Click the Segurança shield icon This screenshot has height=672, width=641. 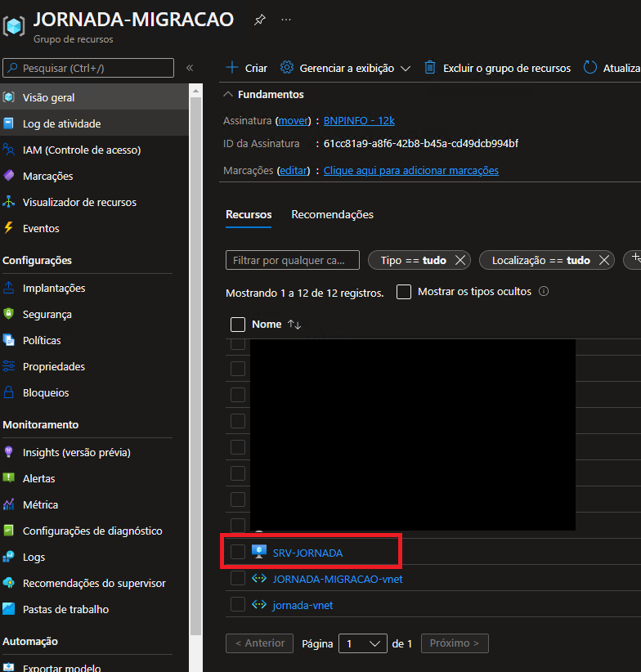[x=8, y=314]
